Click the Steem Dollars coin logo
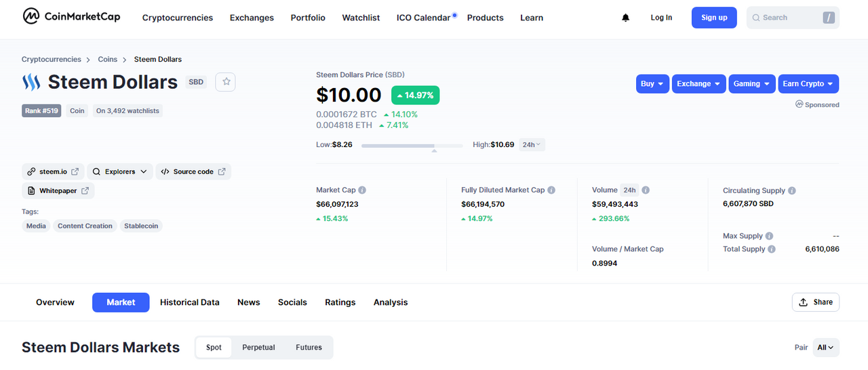The height and width of the screenshot is (370, 868). (x=31, y=82)
